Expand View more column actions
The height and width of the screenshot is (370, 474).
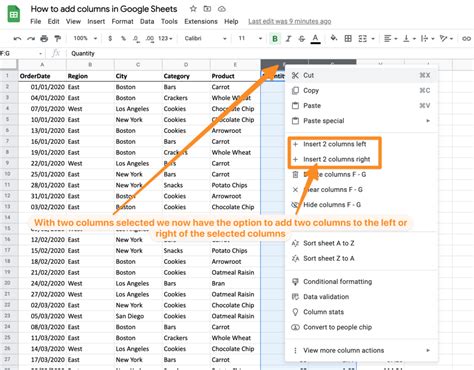pyautogui.click(x=362, y=350)
